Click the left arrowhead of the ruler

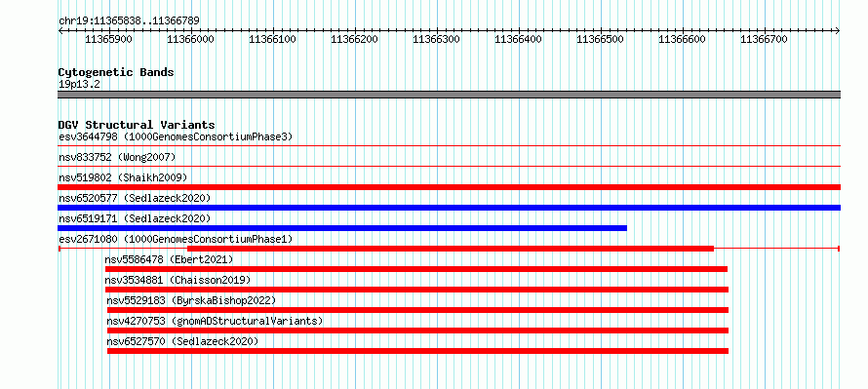pyautogui.click(x=59, y=31)
